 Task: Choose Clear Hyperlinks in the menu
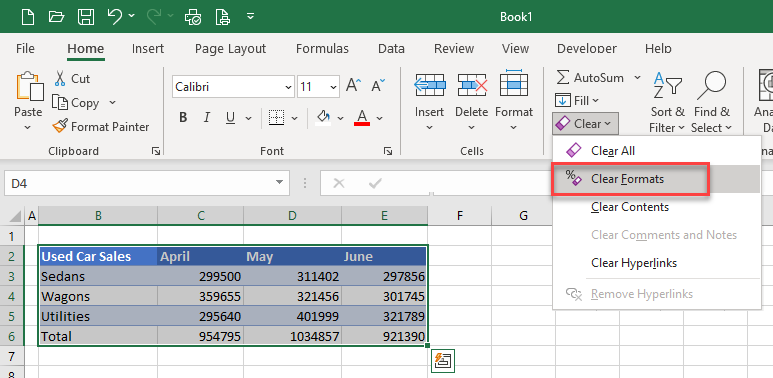click(657, 263)
